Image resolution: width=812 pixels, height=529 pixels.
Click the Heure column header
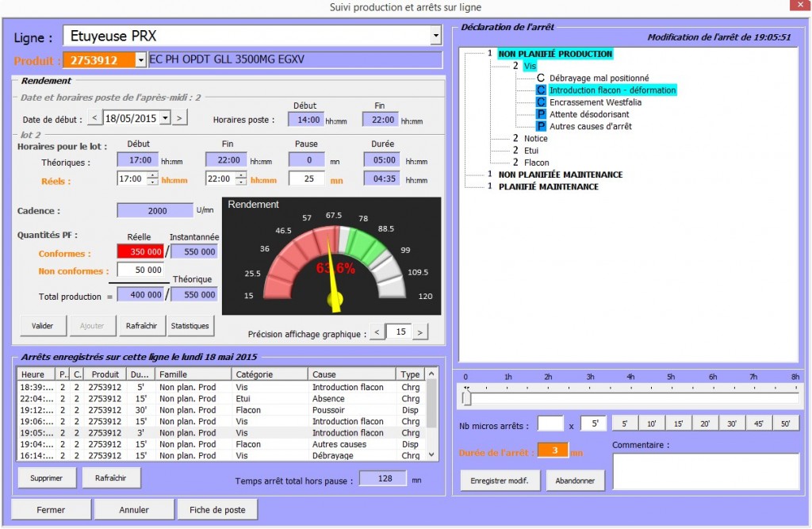click(x=36, y=374)
